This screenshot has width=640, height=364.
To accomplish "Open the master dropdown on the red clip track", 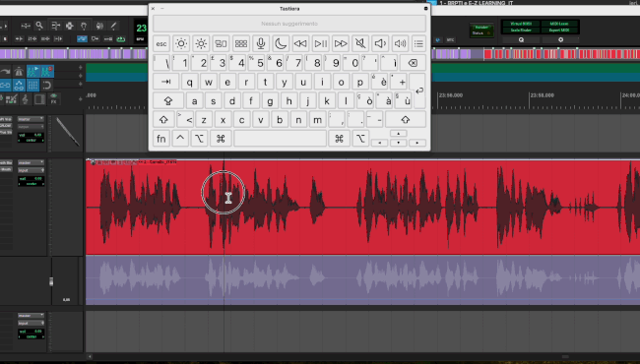I will click(31, 162).
